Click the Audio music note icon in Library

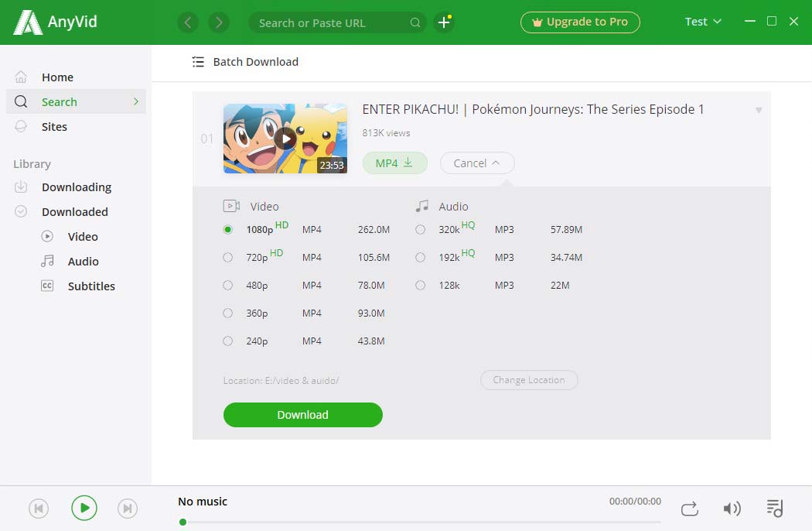(47, 261)
